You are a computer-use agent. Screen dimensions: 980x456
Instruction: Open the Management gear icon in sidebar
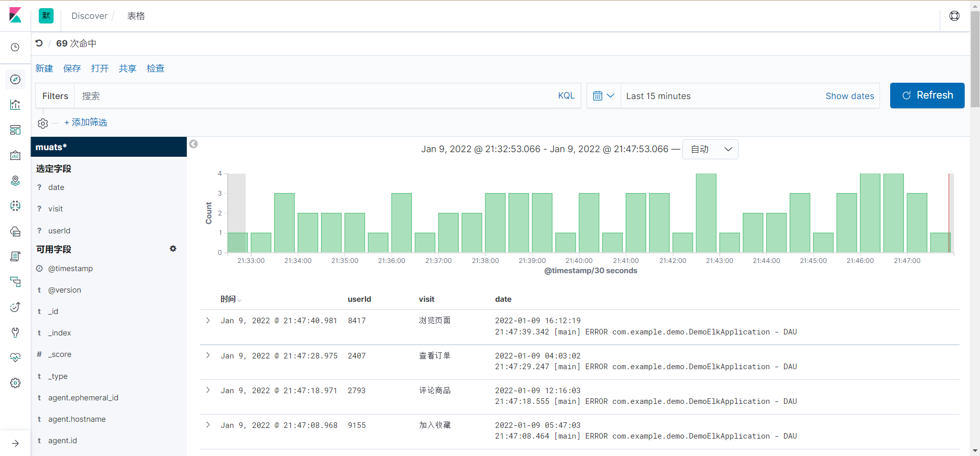tap(15, 383)
